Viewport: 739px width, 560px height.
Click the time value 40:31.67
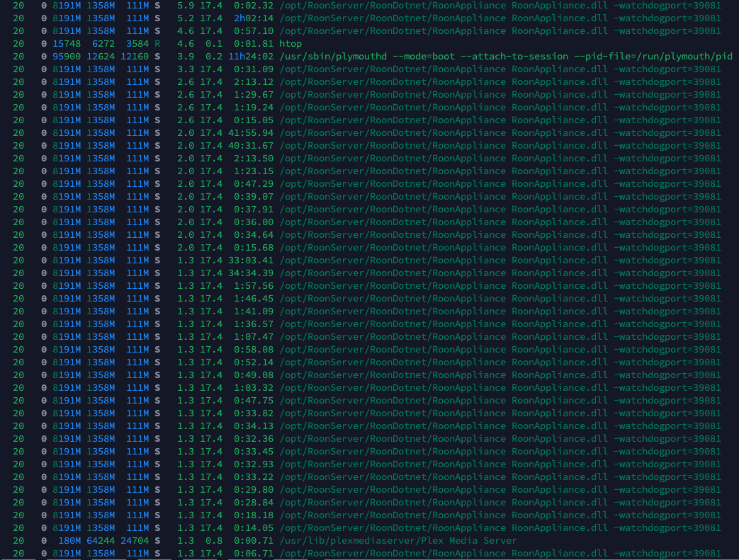251,146
